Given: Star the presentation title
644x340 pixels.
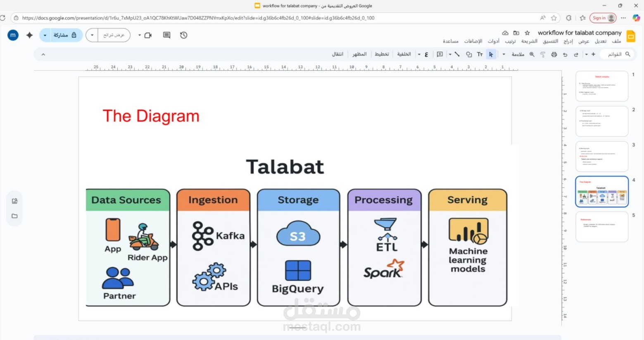Looking at the screenshot, I should [527, 33].
